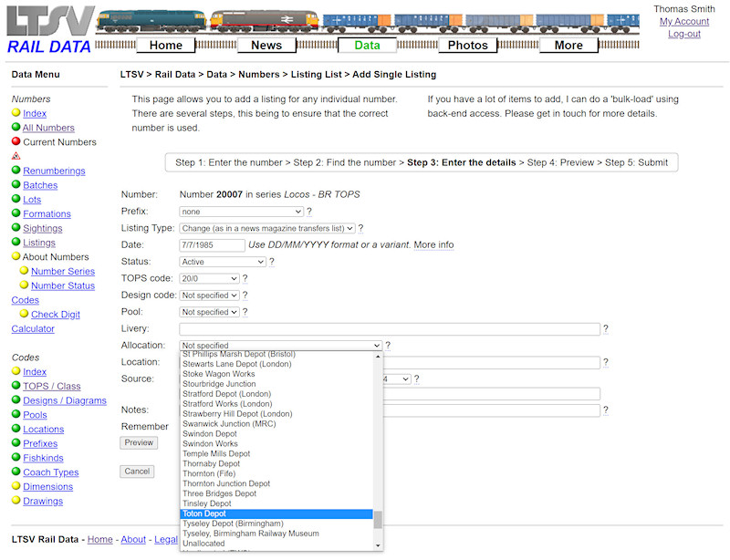
Task: Click the yellow icon beside About Numbers
Action: 16,256
